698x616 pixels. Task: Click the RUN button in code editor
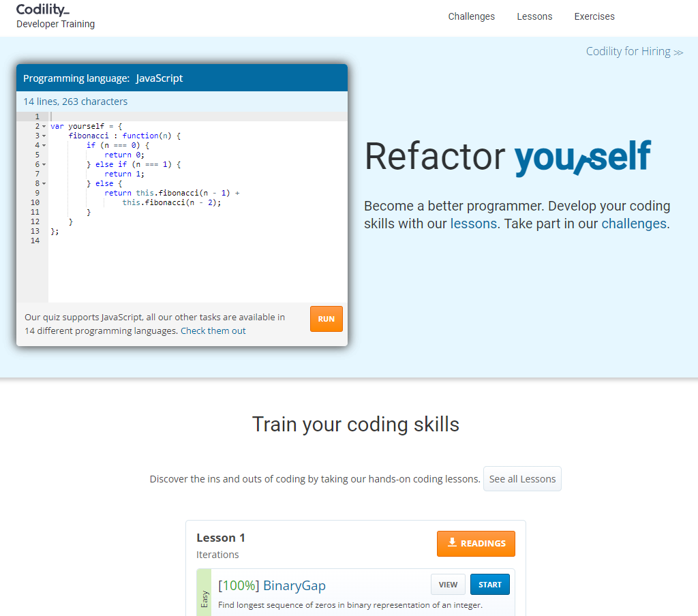[327, 319]
